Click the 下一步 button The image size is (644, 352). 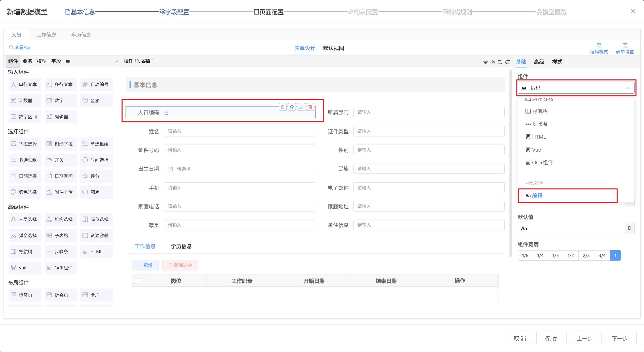pyautogui.click(x=620, y=338)
